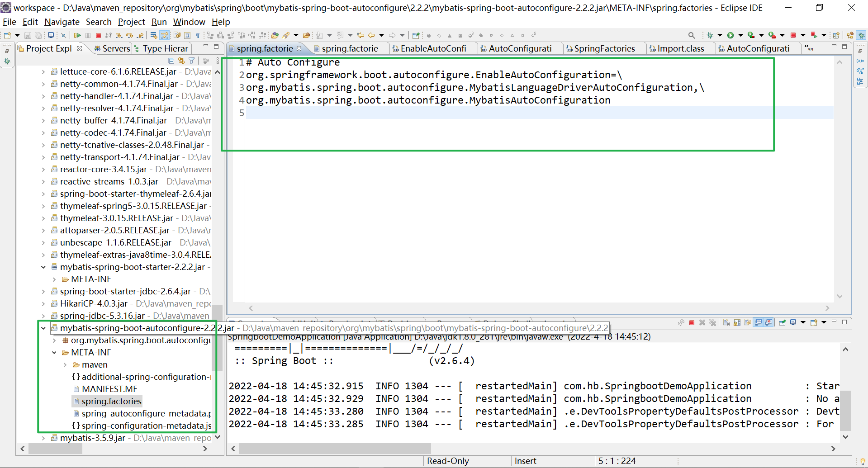Open the File menu

9,22
